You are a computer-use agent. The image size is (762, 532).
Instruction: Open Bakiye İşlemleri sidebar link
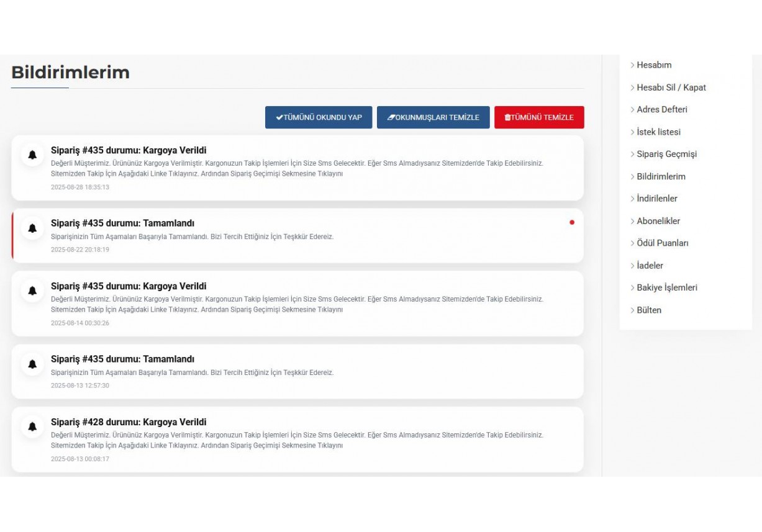666,288
